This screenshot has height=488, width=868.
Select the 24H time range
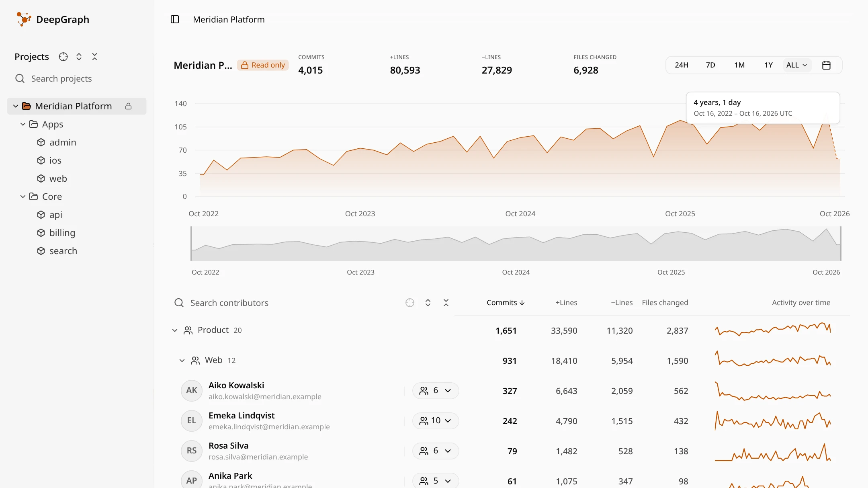pyautogui.click(x=682, y=65)
